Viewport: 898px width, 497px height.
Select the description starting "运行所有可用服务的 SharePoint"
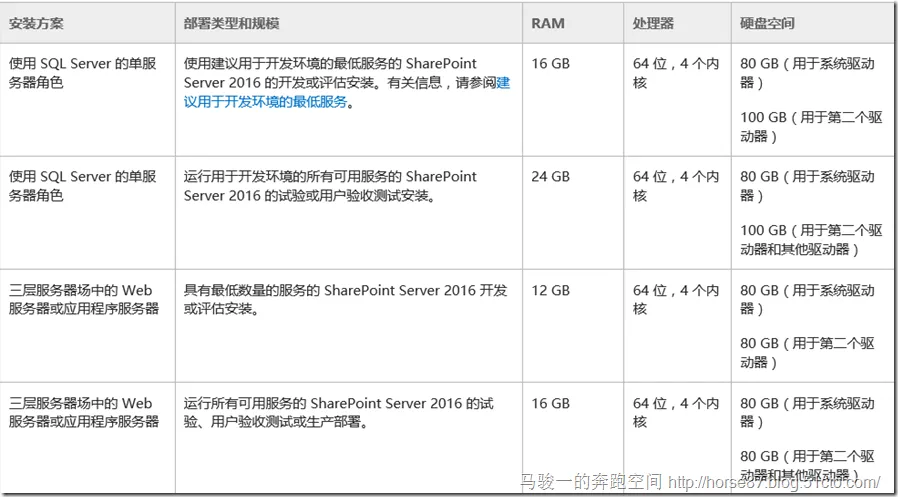pyautogui.click(x=338, y=413)
